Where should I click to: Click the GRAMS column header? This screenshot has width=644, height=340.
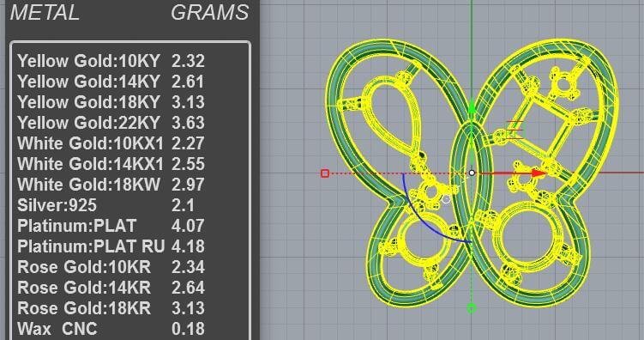click(210, 12)
